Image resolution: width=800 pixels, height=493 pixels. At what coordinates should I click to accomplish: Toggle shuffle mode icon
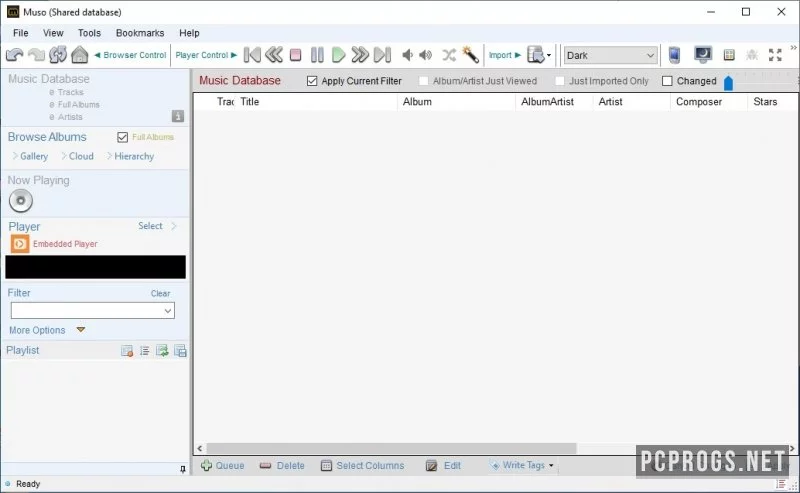448,55
